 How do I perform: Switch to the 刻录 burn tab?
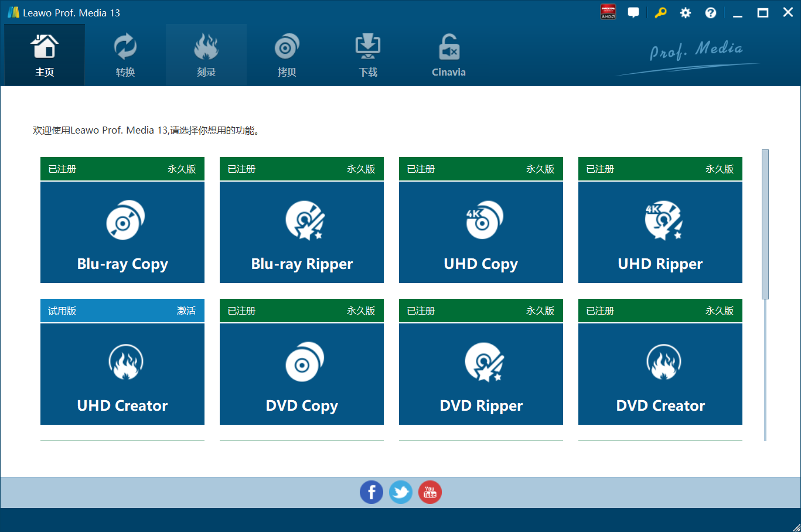(206, 55)
